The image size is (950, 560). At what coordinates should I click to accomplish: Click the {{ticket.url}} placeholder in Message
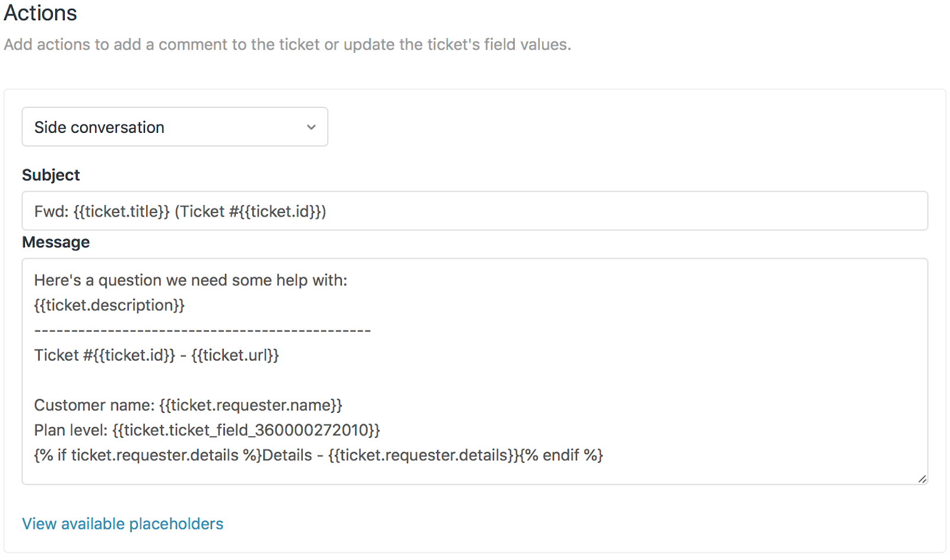click(x=236, y=355)
